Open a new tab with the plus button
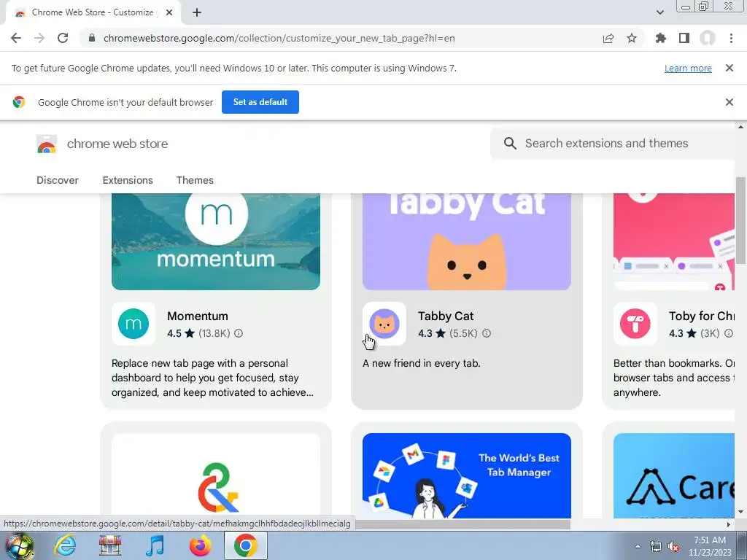 (x=197, y=12)
